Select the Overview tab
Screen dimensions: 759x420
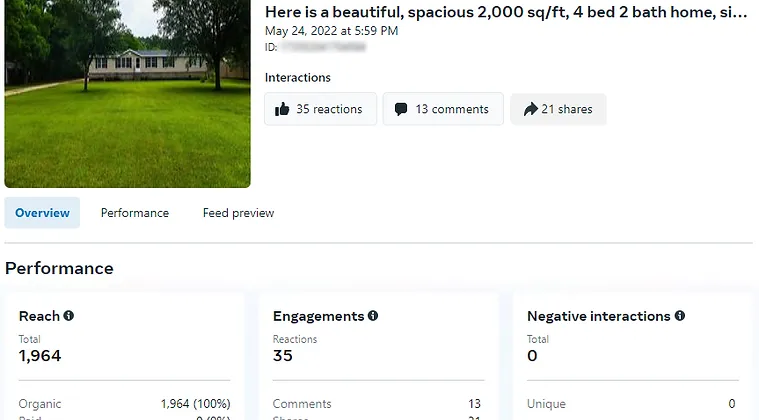coord(42,213)
